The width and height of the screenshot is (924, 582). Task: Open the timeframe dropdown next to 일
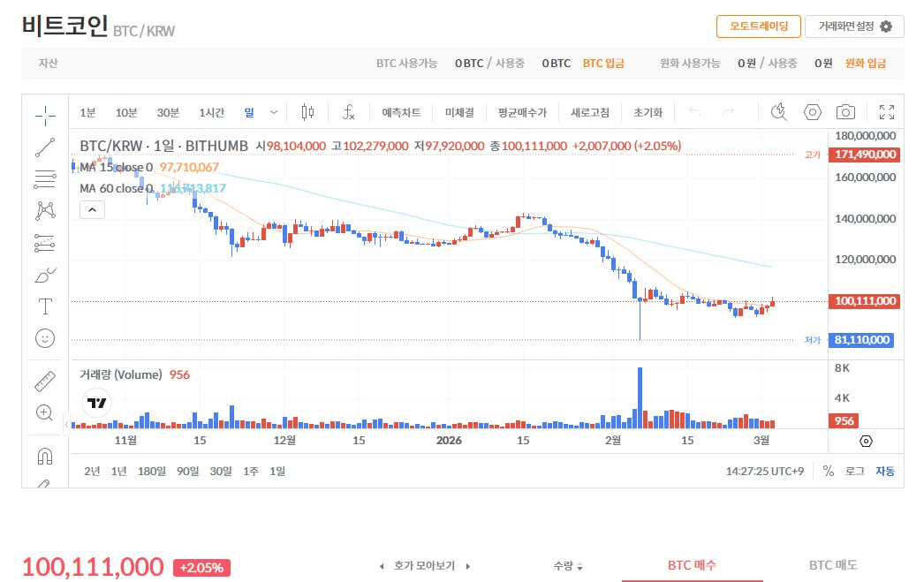coord(274,112)
